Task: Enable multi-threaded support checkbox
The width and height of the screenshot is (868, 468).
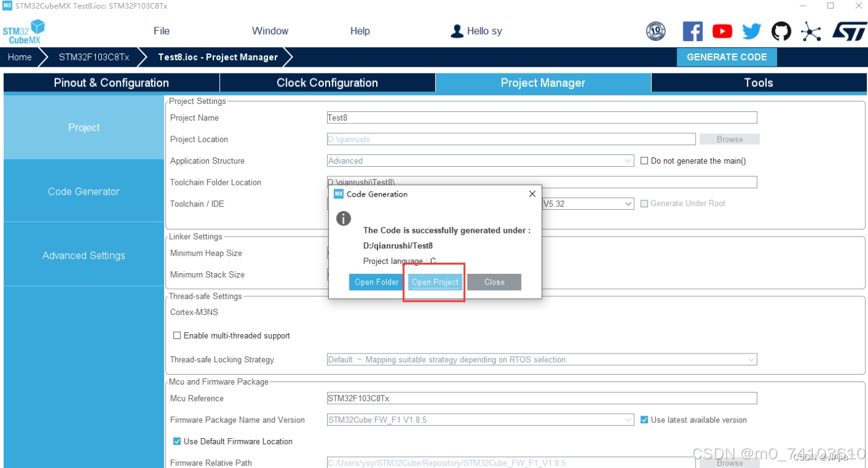Action: coord(177,335)
